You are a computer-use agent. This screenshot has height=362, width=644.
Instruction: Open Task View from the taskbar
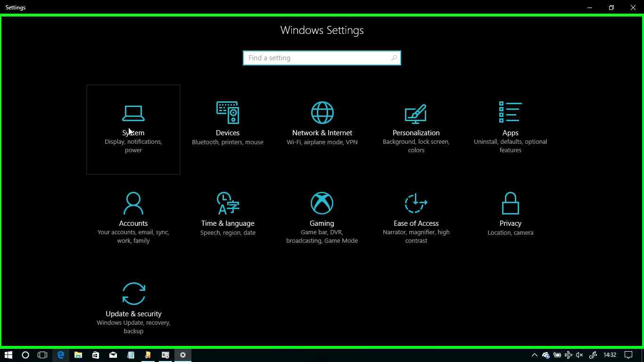(42, 355)
